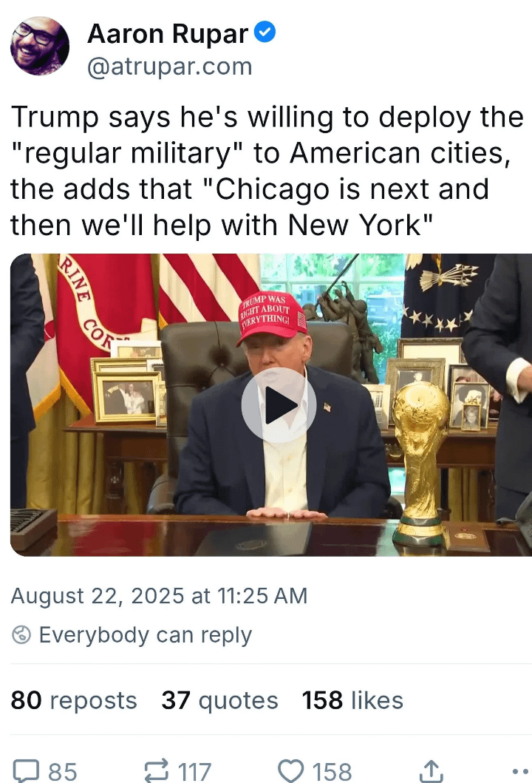Click the 117 repost count number
The height and width of the screenshot is (783, 532).
coord(194,771)
